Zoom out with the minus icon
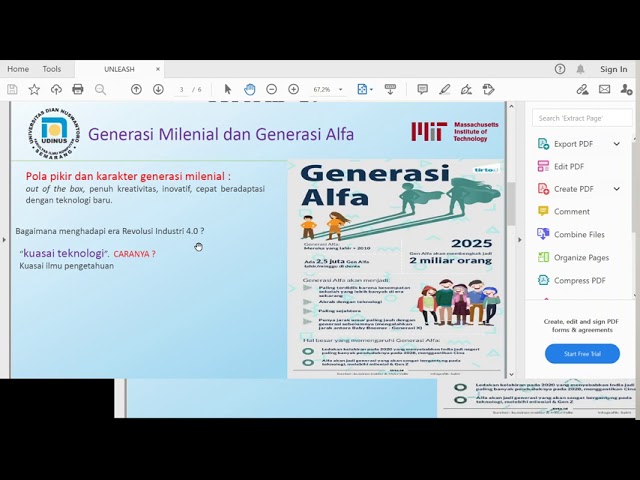The image size is (640, 480). [x=271, y=89]
